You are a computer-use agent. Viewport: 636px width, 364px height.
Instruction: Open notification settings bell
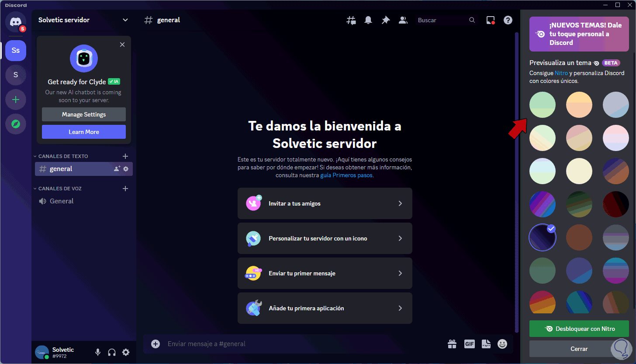tap(368, 20)
